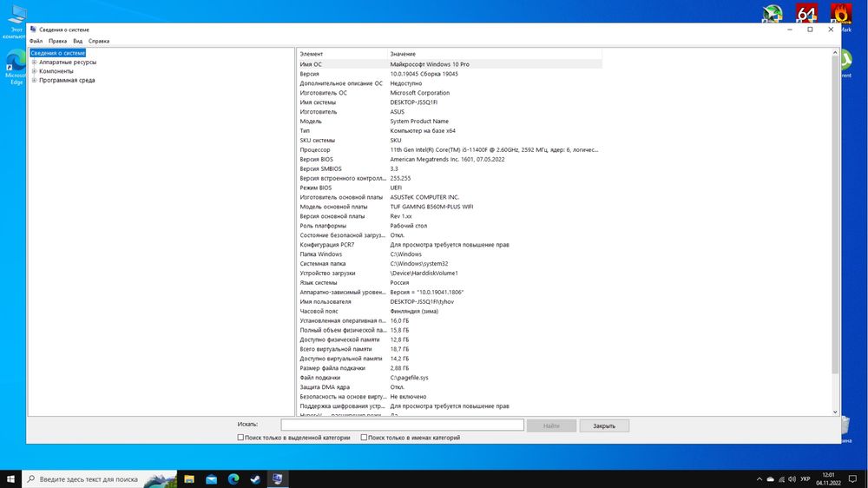This screenshot has width=868, height=488.
Task: Select the Модель основной платы row
Action: [449, 207]
